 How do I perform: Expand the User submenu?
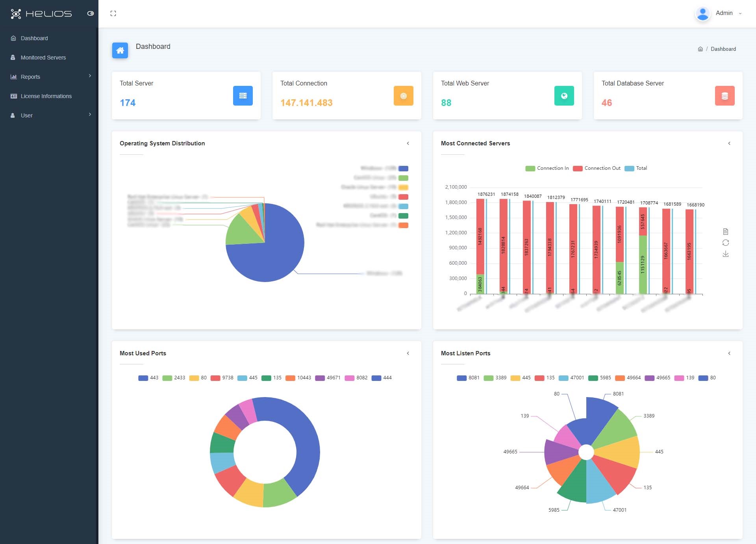coord(90,115)
